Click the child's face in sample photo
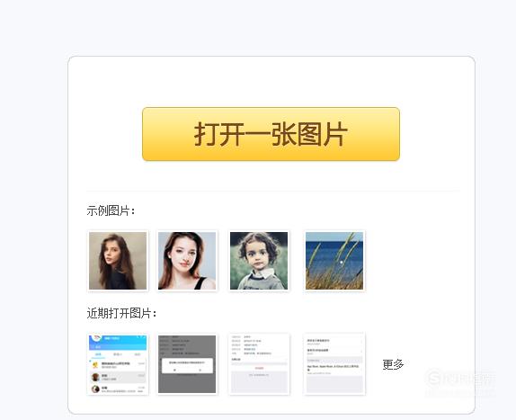Viewport: 516px width, 420px height. 258,255
